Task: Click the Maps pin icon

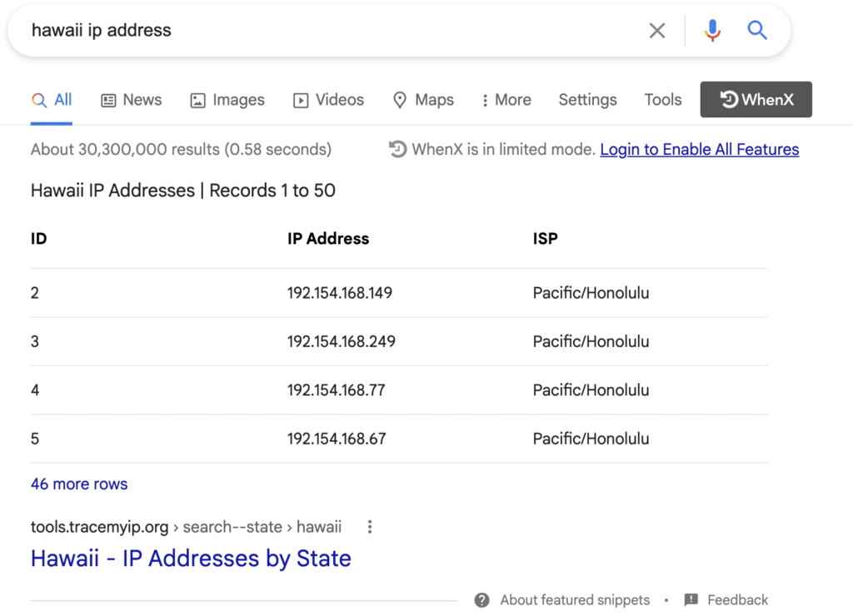Action: tap(401, 99)
